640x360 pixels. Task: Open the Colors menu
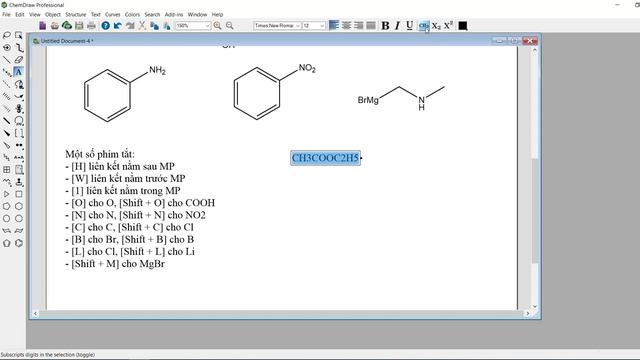132,14
